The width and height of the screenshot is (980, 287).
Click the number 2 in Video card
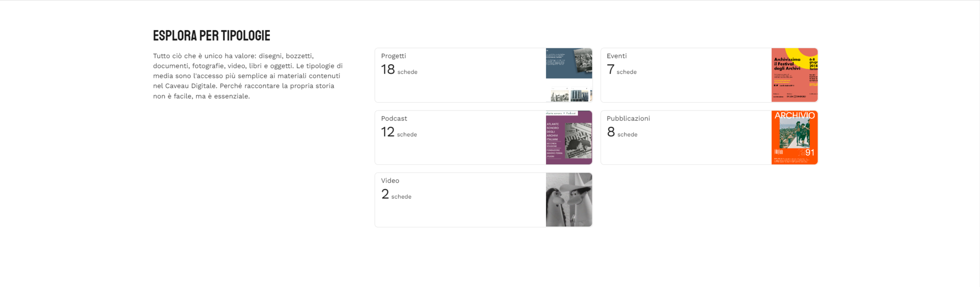click(x=385, y=194)
